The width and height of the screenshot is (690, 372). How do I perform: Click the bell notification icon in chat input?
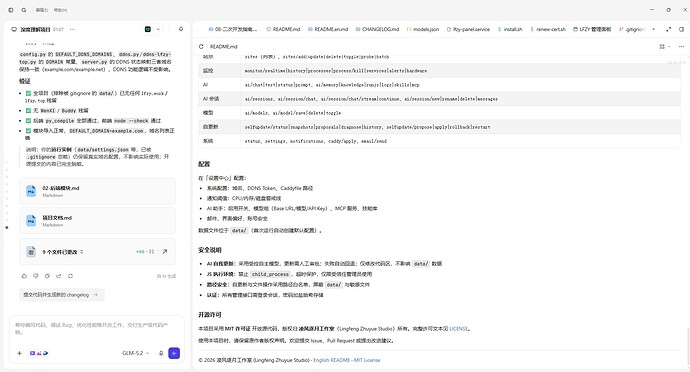click(x=161, y=353)
